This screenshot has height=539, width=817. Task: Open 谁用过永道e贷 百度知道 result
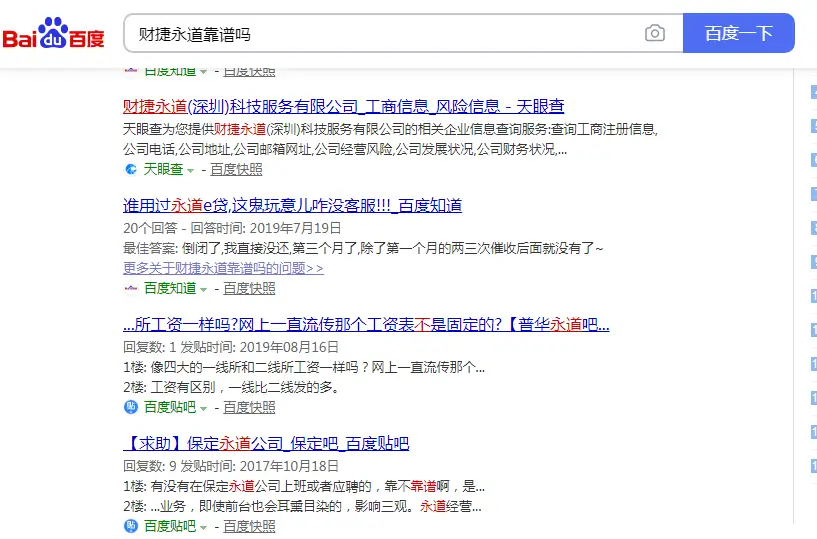click(292, 205)
